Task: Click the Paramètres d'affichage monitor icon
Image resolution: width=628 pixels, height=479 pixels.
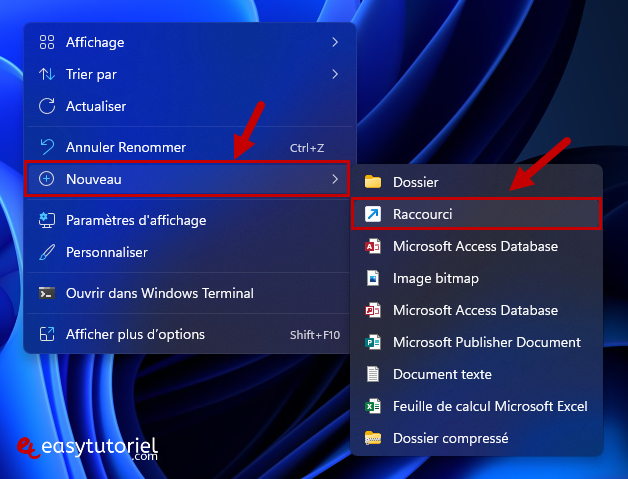Action: 47,220
